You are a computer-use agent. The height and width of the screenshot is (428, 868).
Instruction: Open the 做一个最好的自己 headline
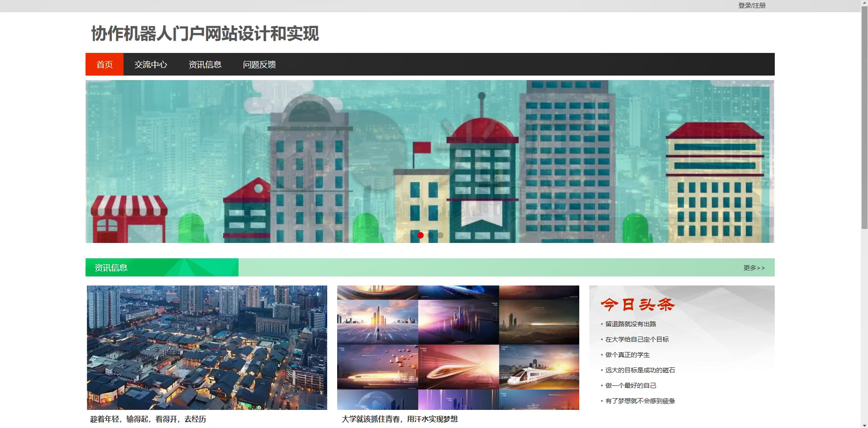tap(630, 385)
